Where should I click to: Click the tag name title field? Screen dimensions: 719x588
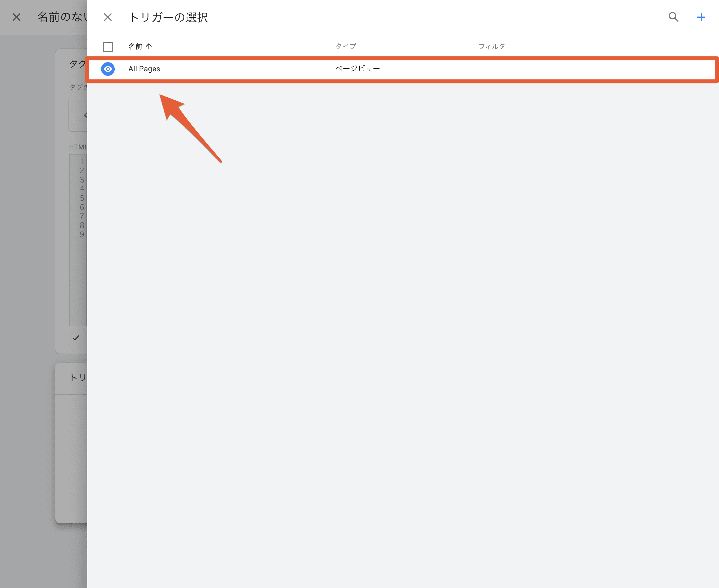[x=63, y=17]
